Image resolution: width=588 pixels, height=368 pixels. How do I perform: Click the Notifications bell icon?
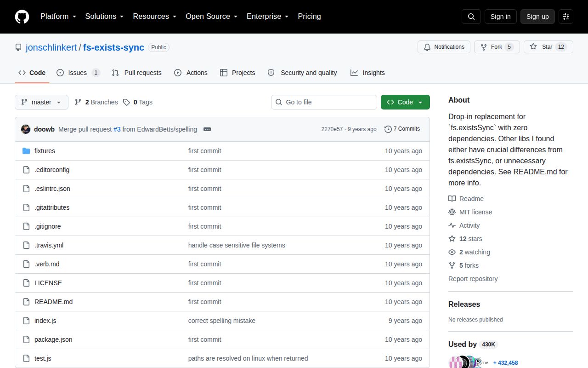pos(427,47)
